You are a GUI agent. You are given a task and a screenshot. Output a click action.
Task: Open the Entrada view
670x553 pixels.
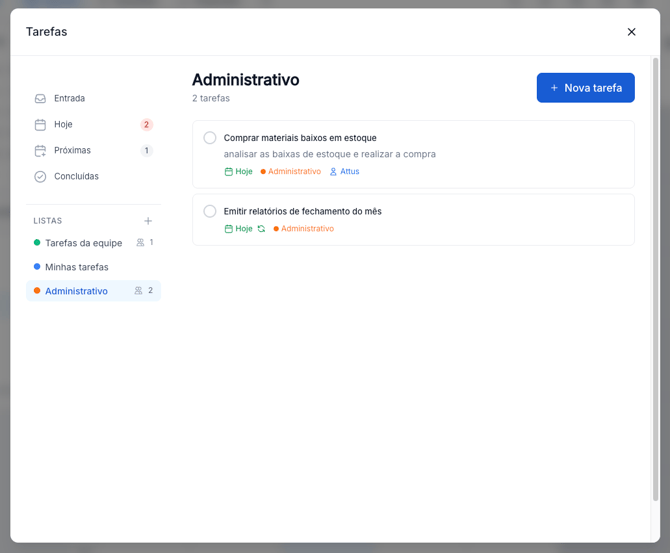pyautogui.click(x=69, y=99)
